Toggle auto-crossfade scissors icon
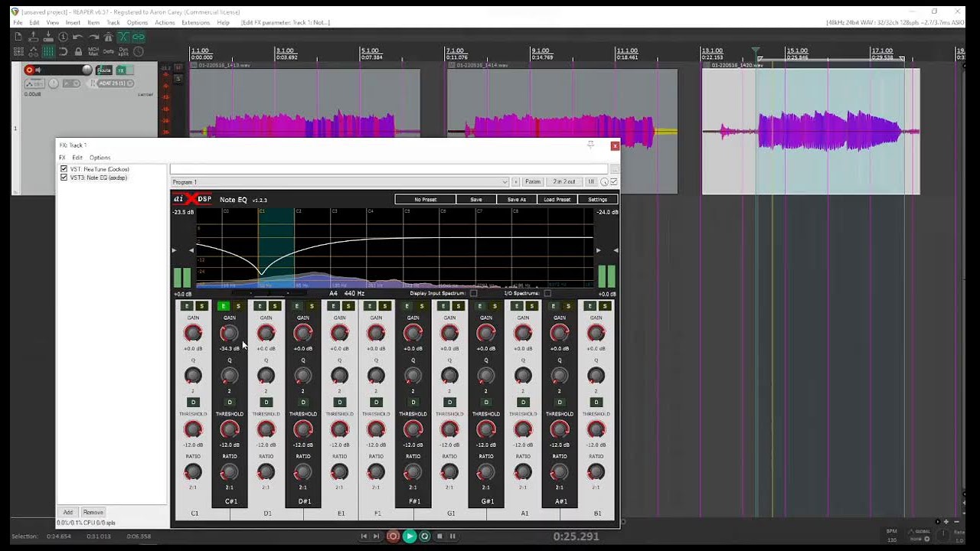Screen dimensions: 980x551 [x=123, y=37]
